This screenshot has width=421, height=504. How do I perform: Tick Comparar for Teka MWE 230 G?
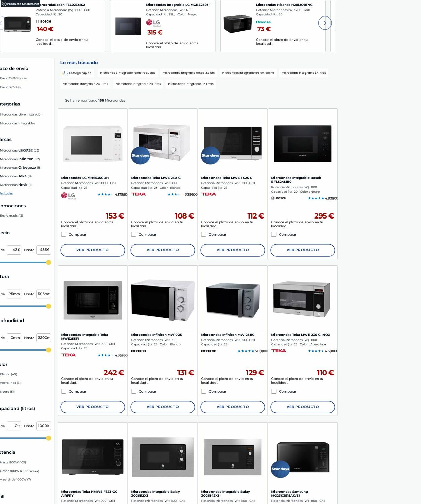(134, 234)
